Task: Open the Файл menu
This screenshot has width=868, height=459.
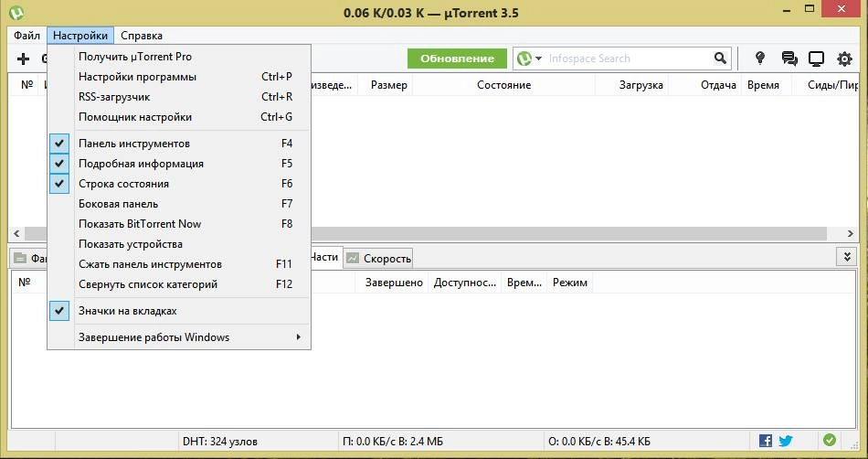Action: [26, 36]
